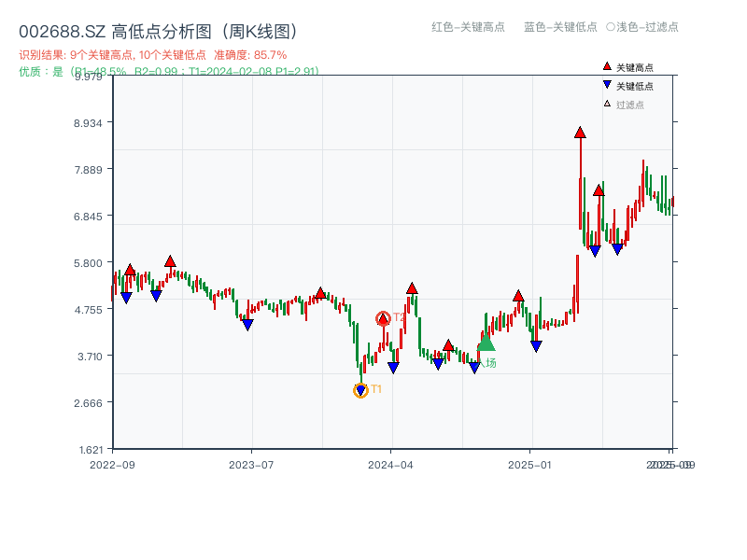Toggle the 过滤点 legend entry
The height and width of the screenshot is (560, 747).
coord(624,105)
